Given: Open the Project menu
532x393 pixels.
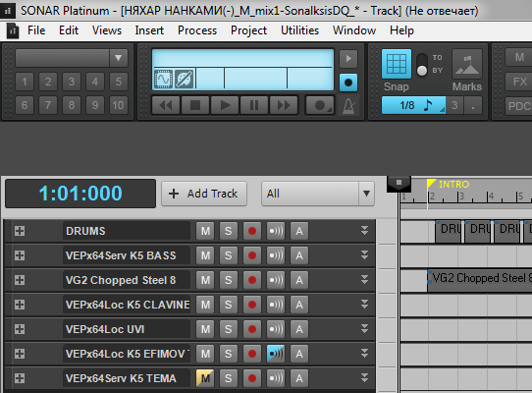Looking at the screenshot, I should coord(248,30).
